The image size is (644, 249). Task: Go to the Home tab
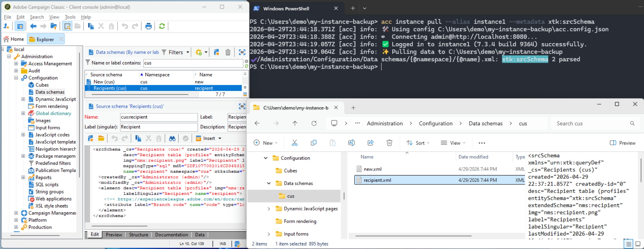pyautogui.click(x=14, y=39)
